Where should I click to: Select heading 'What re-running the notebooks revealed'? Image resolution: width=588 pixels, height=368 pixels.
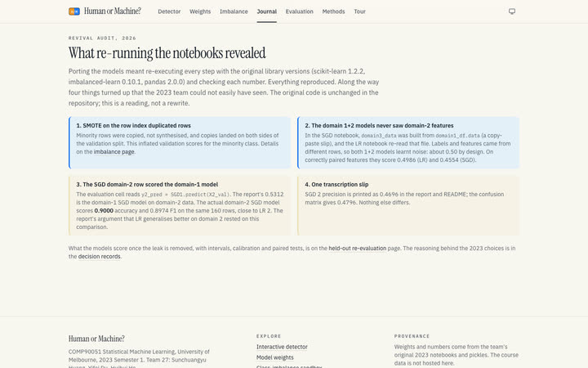click(x=167, y=53)
